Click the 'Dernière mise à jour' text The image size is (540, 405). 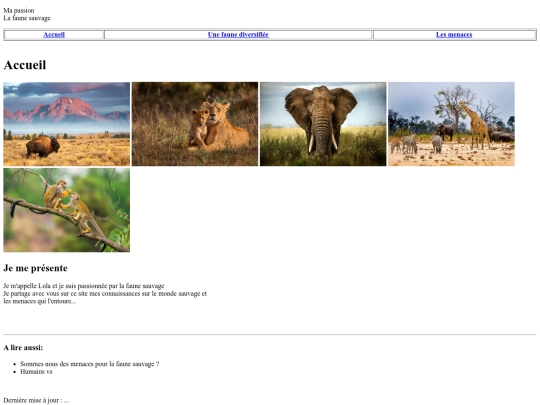pyautogui.click(x=36, y=400)
